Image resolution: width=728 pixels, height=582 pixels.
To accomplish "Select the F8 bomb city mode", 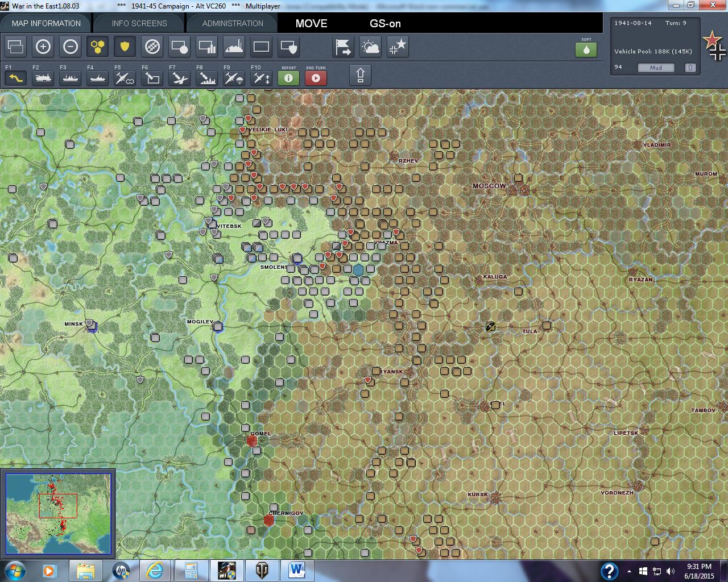I will tap(206, 77).
